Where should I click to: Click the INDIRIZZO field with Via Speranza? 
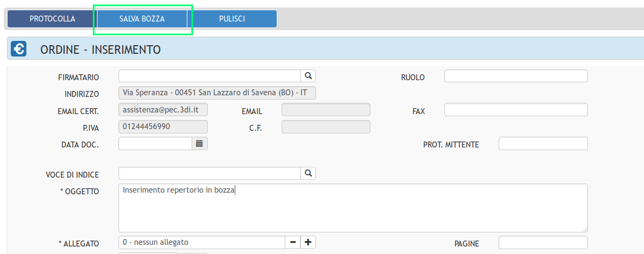click(217, 93)
